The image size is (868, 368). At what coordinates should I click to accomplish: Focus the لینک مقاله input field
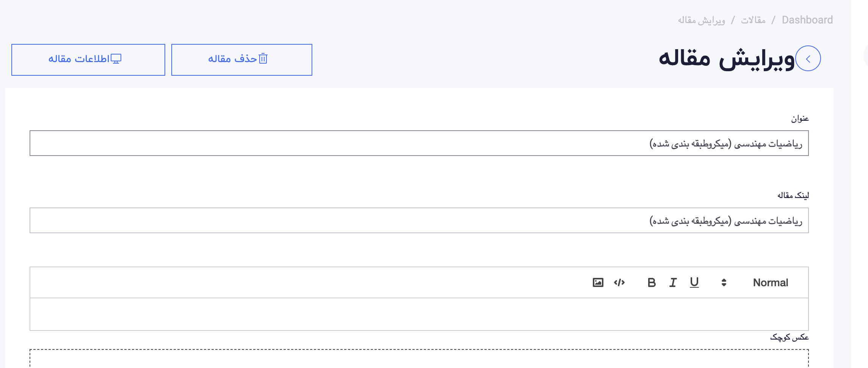[419, 220]
